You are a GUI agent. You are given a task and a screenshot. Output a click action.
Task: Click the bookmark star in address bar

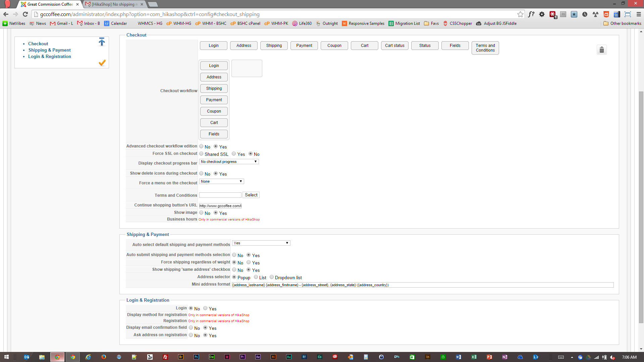pyautogui.click(x=520, y=14)
